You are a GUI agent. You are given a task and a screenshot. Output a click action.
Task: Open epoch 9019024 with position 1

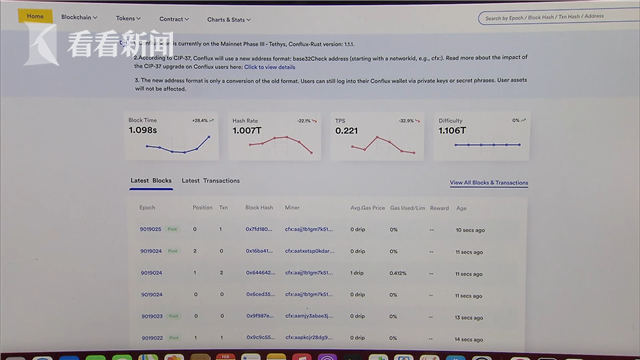click(x=151, y=273)
